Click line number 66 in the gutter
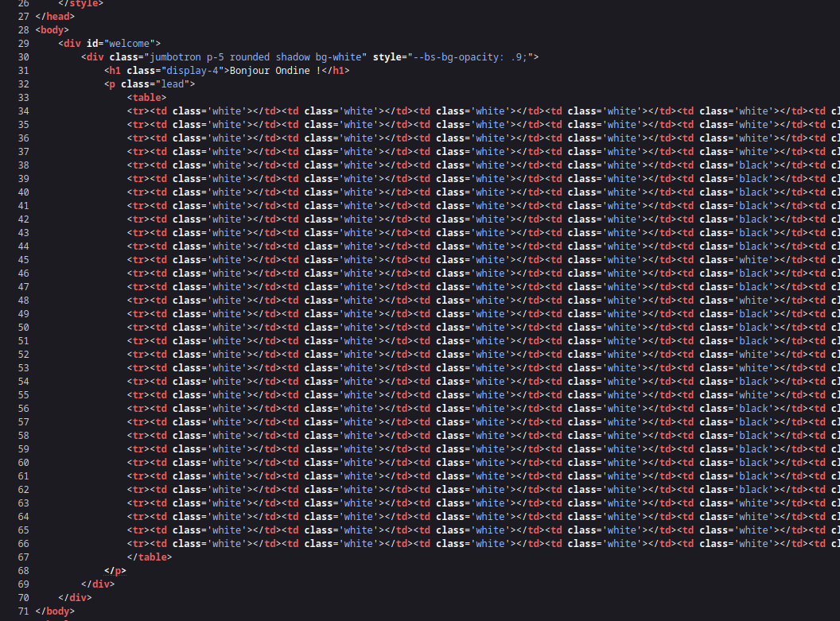 click(x=22, y=544)
